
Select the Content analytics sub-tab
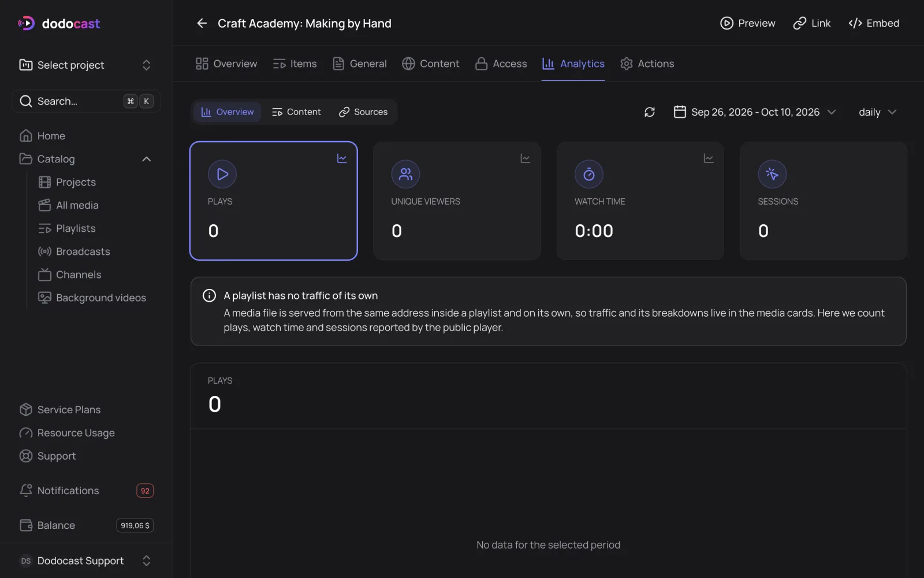tap(296, 112)
